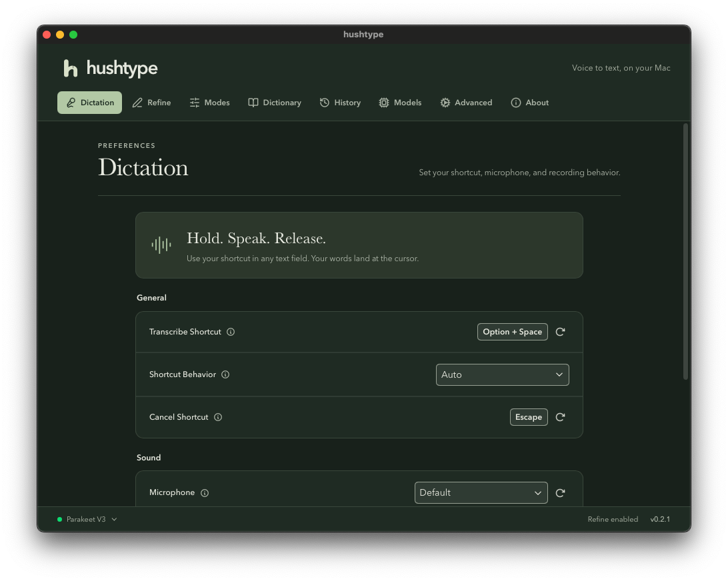
Task: Click the General section label
Action: click(151, 298)
